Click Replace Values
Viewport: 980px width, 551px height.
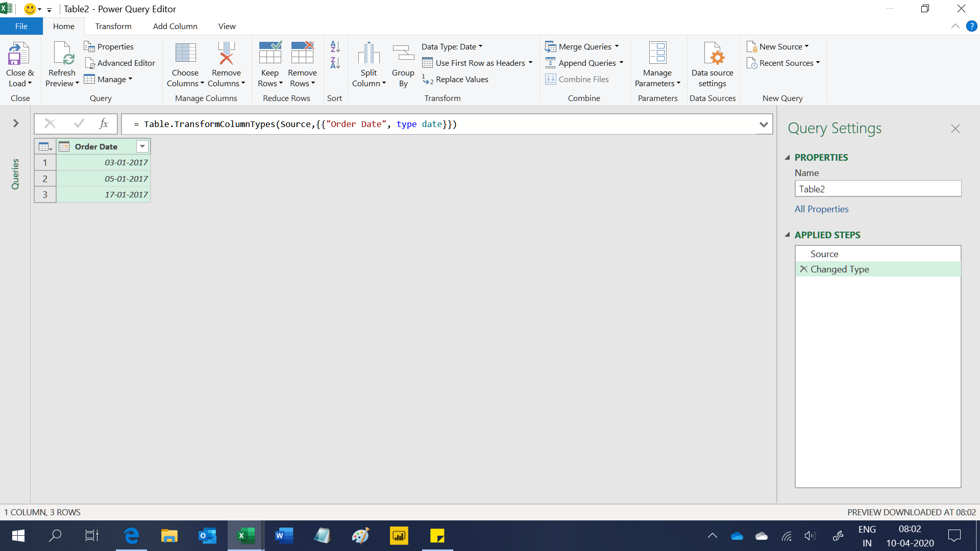455,79
